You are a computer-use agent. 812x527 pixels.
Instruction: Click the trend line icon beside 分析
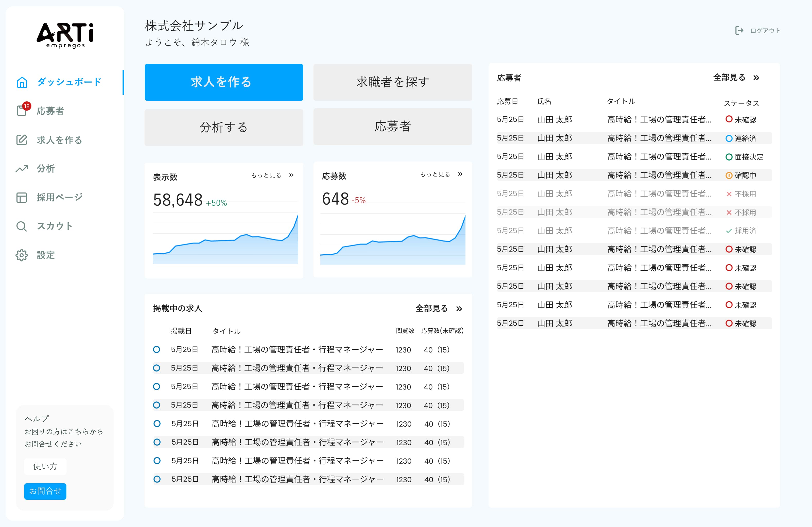point(21,169)
